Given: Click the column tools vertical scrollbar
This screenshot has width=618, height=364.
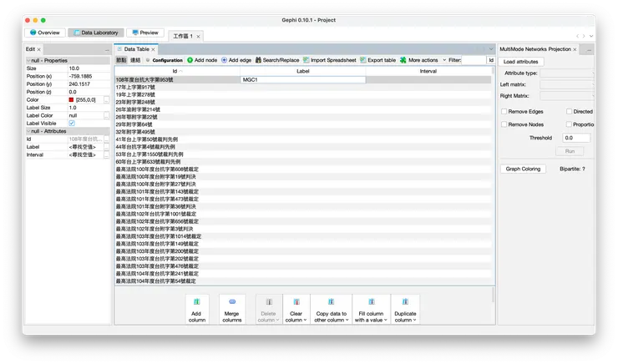Looking at the screenshot, I should (x=493, y=295).
